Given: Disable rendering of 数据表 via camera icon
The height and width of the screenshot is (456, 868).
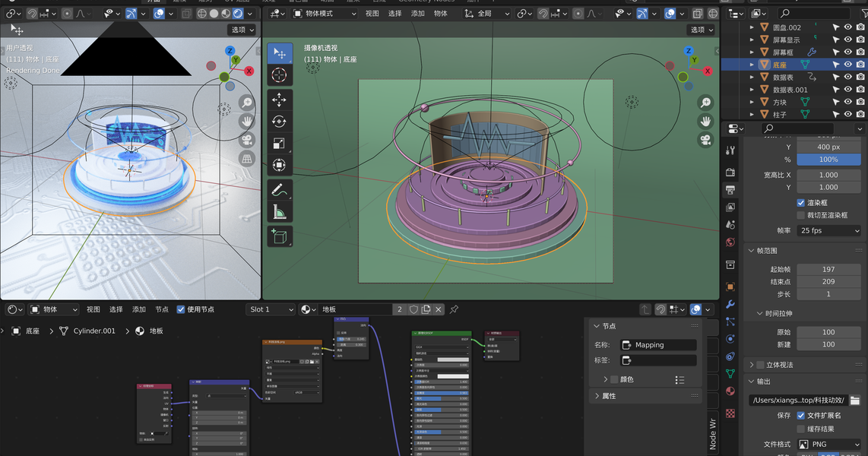Looking at the screenshot, I should point(860,77).
